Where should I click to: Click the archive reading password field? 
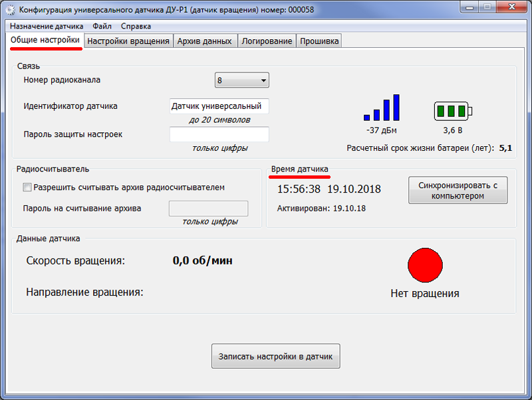tap(208, 209)
